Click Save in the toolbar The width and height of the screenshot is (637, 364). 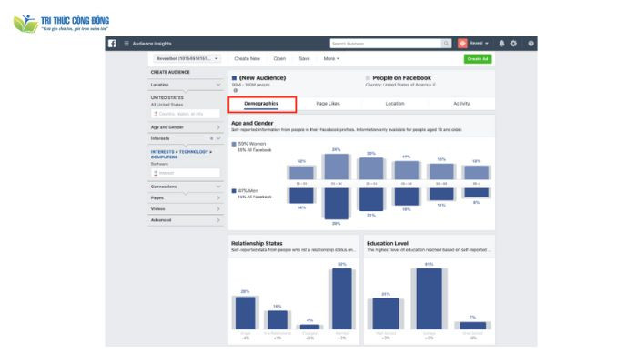click(304, 58)
